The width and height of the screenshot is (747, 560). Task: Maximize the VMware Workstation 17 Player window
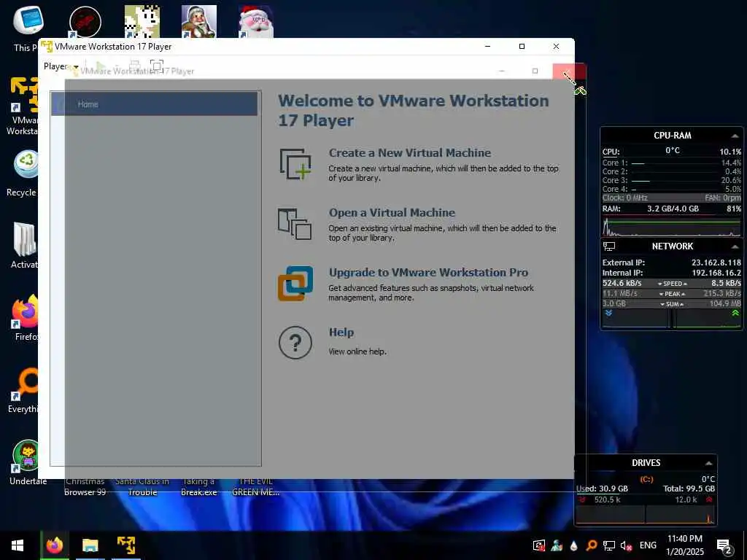pyautogui.click(x=522, y=46)
